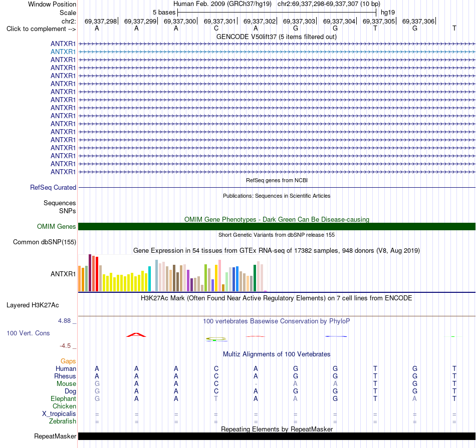Image resolution: width=476 pixels, height=448 pixels.
Task: Click the '5 bases' scale text
Action: pos(164,13)
